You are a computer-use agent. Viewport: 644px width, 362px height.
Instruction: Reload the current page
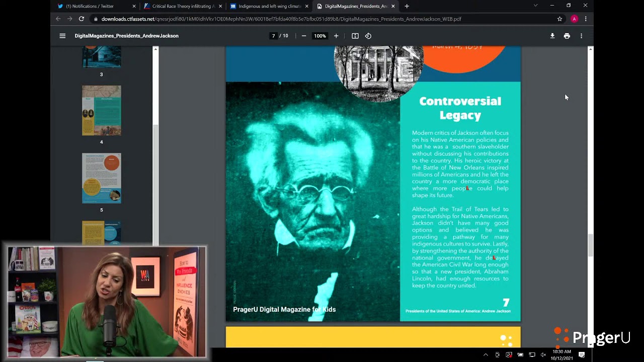(x=82, y=19)
